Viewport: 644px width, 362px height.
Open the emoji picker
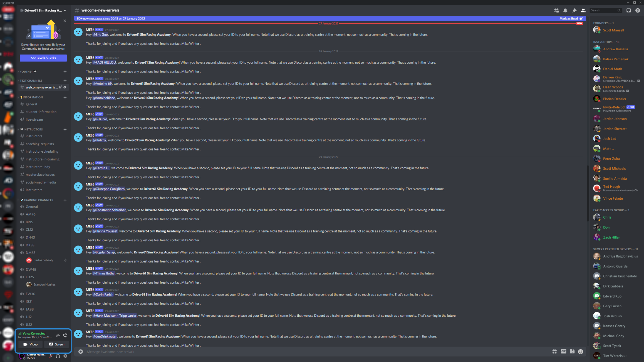tap(581, 351)
